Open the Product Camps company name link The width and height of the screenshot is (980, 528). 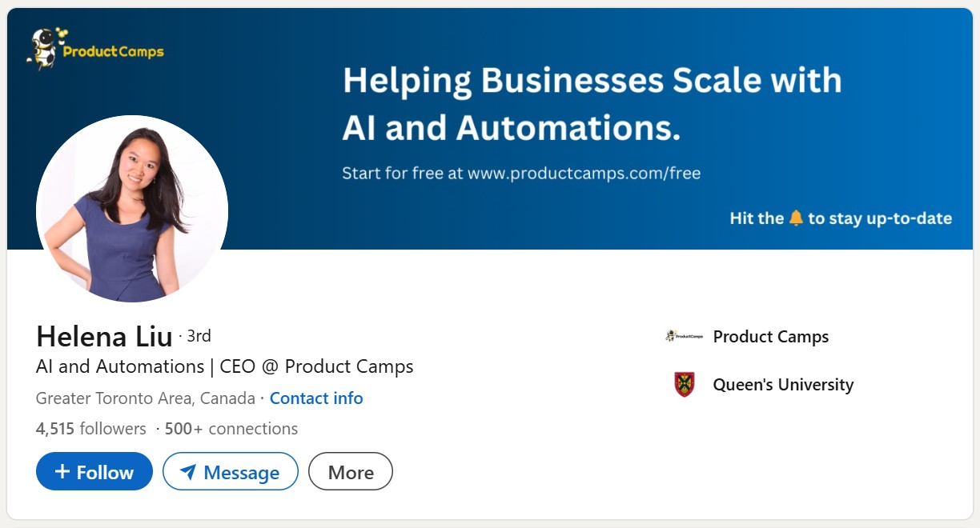[x=771, y=337]
